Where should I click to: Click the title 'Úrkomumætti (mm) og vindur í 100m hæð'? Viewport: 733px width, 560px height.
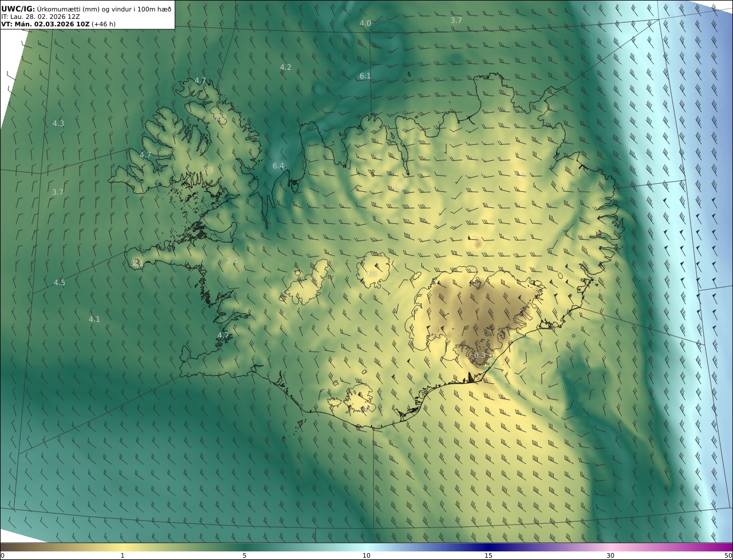click(104, 9)
